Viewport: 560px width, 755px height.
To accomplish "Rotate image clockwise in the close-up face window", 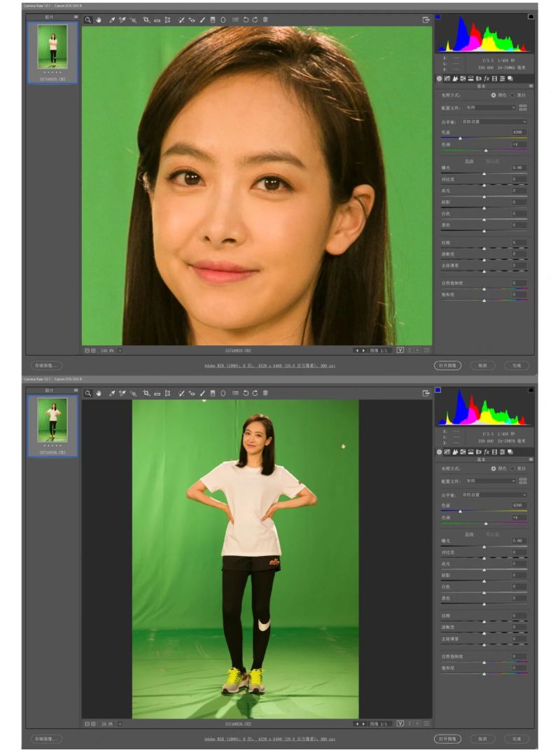I will coord(255,20).
